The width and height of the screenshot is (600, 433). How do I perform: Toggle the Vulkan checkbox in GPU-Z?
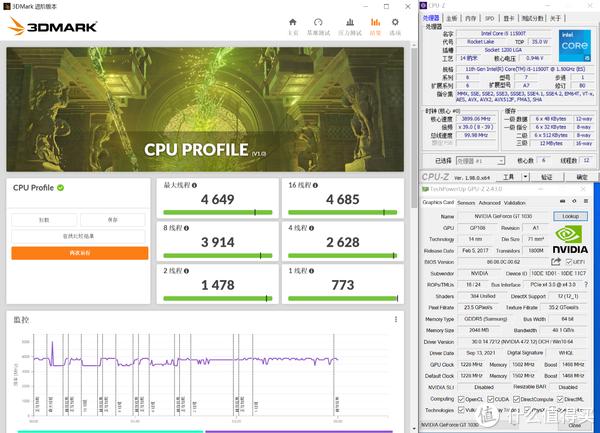click(461, 410)
